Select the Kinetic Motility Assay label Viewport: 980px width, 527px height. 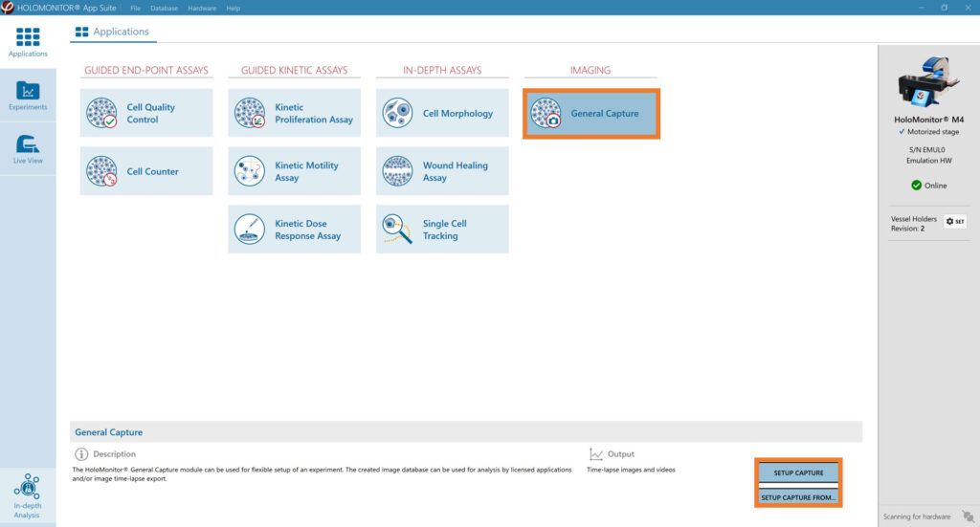306,171
